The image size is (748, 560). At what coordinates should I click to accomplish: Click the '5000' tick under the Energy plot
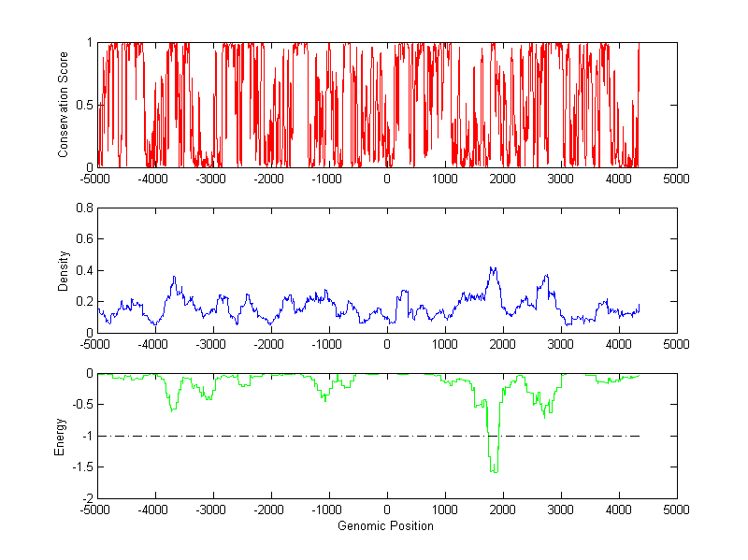point(676,510)
